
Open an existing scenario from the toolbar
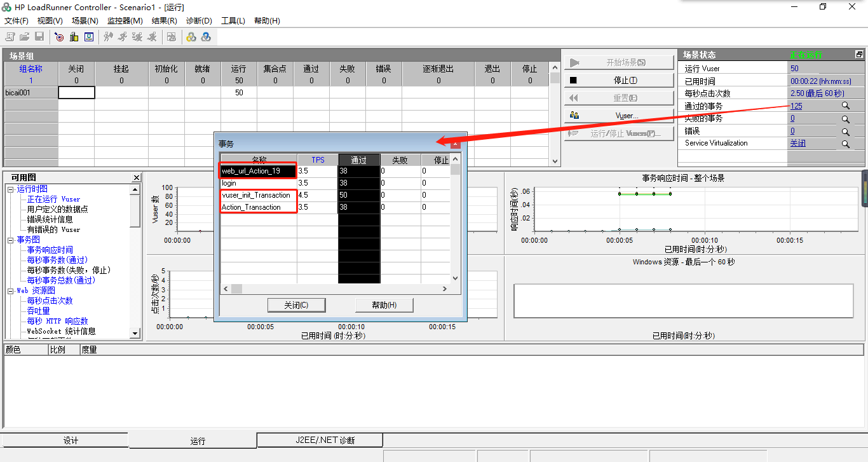coord(24,37)
